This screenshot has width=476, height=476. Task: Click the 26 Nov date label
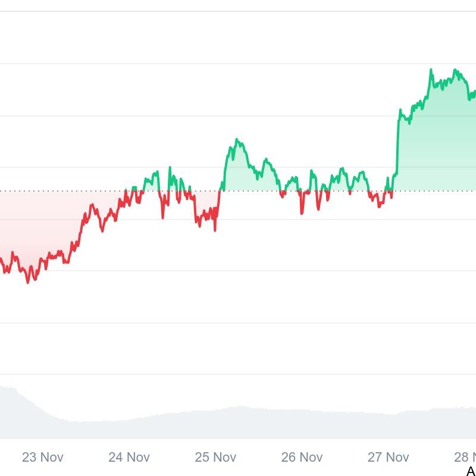click(x=302, y=457)
